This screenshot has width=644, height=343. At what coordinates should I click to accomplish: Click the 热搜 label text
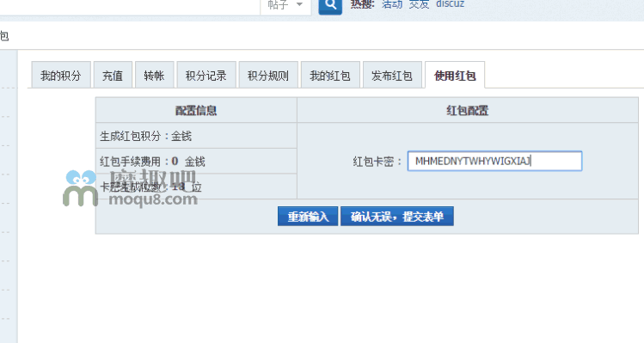point(362,4)
